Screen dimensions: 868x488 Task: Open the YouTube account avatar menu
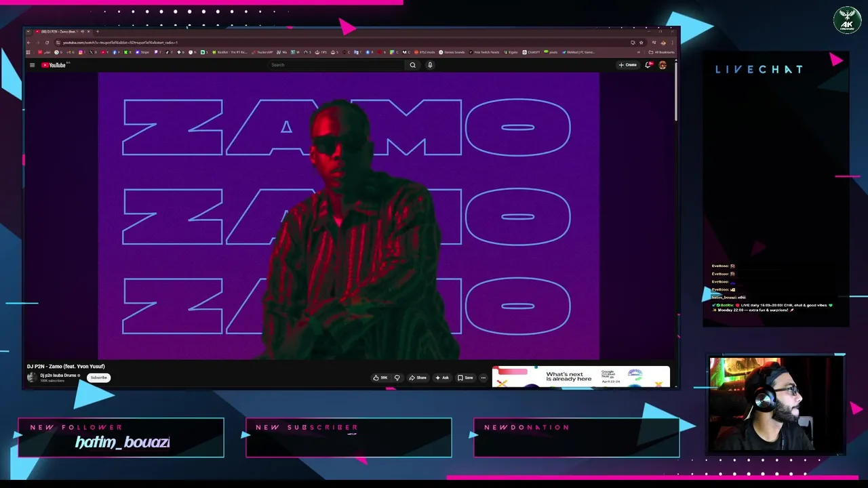[663, 65]
